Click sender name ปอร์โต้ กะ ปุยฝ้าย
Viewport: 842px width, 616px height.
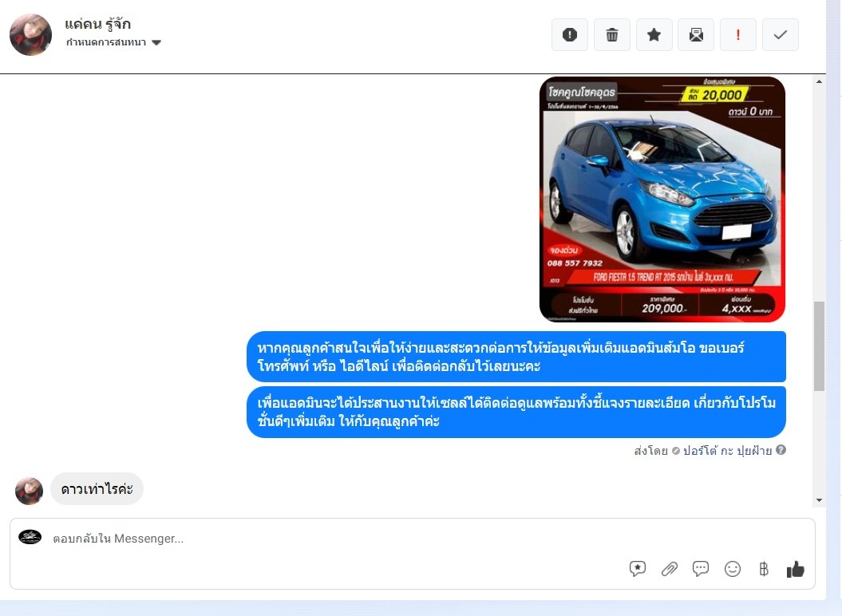click(727, 451)
